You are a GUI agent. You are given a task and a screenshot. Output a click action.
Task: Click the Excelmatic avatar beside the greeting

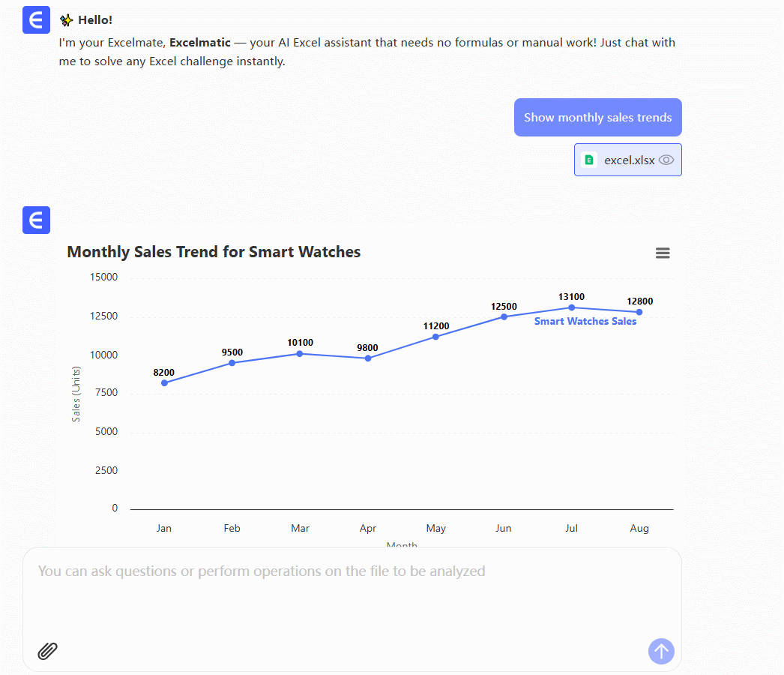(x=36, y=19)
